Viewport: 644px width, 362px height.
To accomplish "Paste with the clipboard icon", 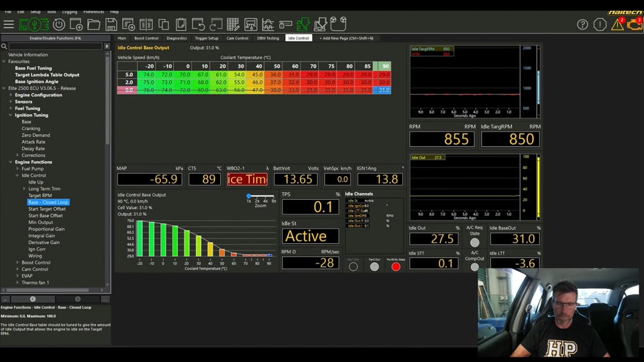I will [x=180, y=25].
